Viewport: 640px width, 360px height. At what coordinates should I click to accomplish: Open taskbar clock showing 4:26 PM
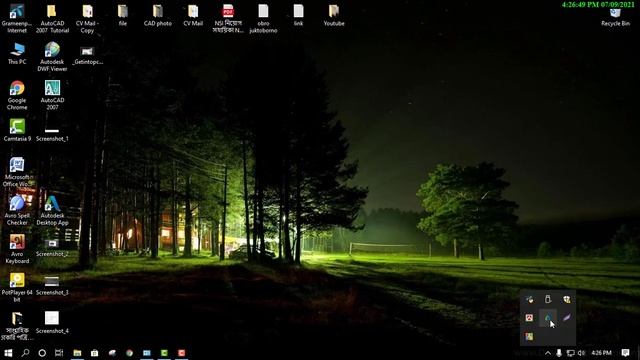tap(601, 353)
